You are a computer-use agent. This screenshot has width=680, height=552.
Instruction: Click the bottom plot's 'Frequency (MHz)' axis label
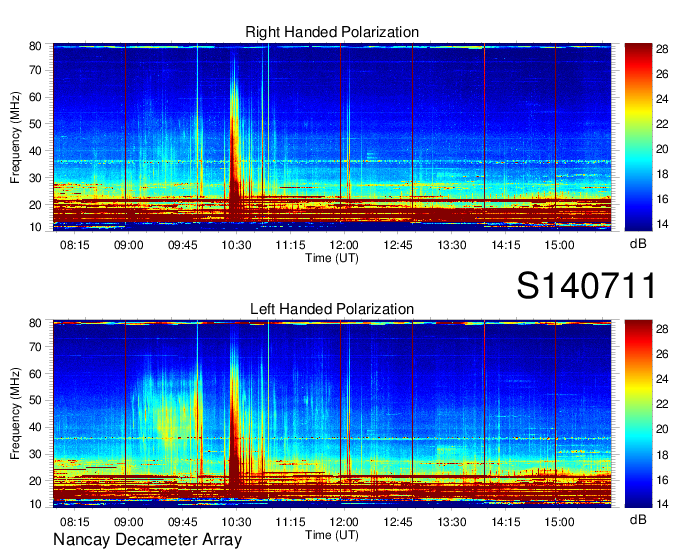(x=15, y=414)
